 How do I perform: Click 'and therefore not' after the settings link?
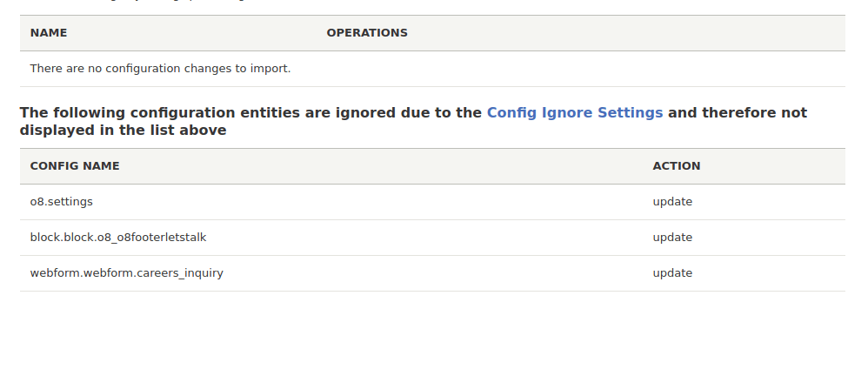pos(738,112)
